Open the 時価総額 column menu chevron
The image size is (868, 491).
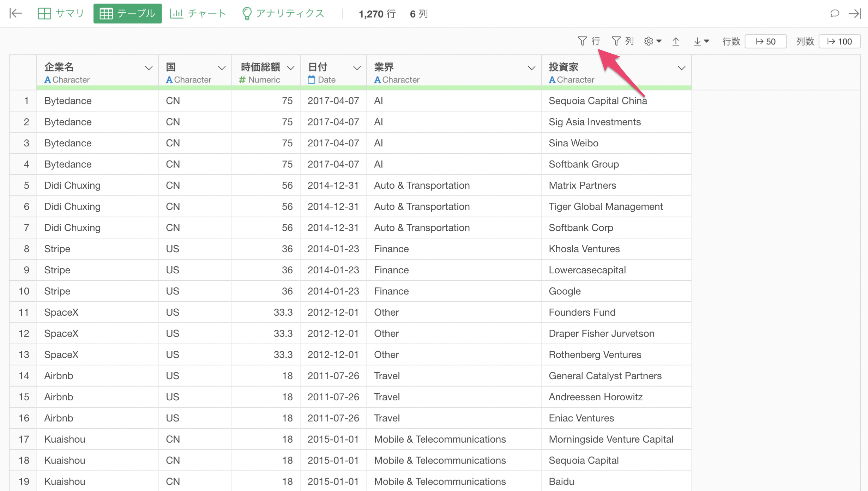click(x=291, y=68)
